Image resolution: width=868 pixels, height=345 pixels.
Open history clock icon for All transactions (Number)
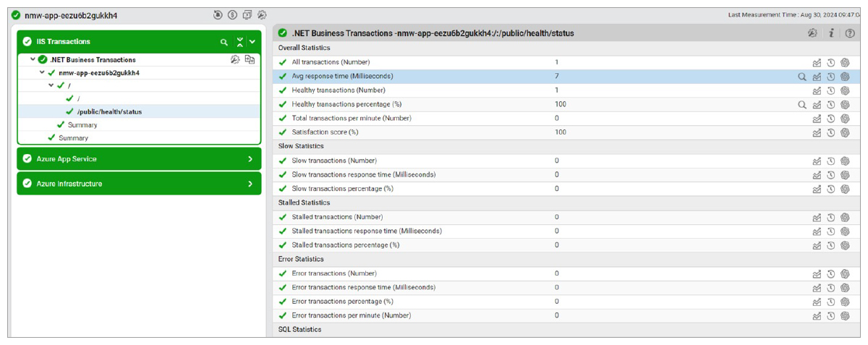pyautogui.click(x=831, y=63)
